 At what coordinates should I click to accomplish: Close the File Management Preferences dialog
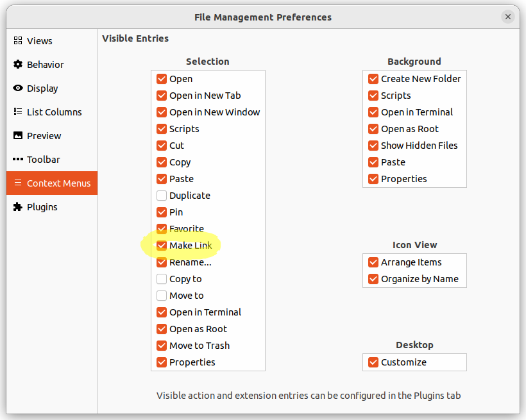click(x=508, y=17)
